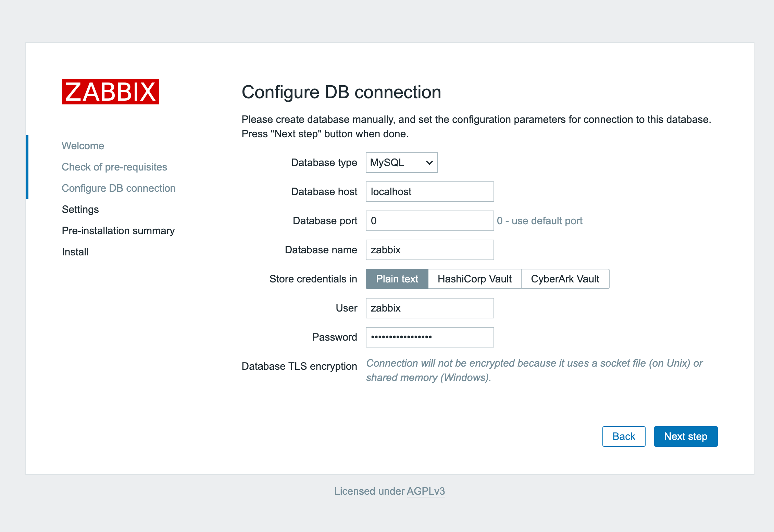Click the MySQL dropdown chevron arrow
Image resolution: width=774 pixels, height=532 pixels.
pyautogui.click(x=429, y=163)
